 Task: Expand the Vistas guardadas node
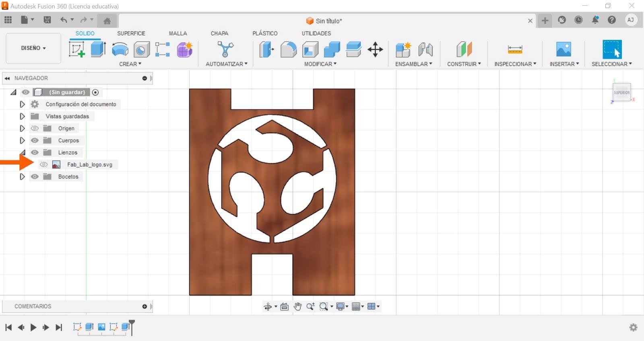[22, 116]
